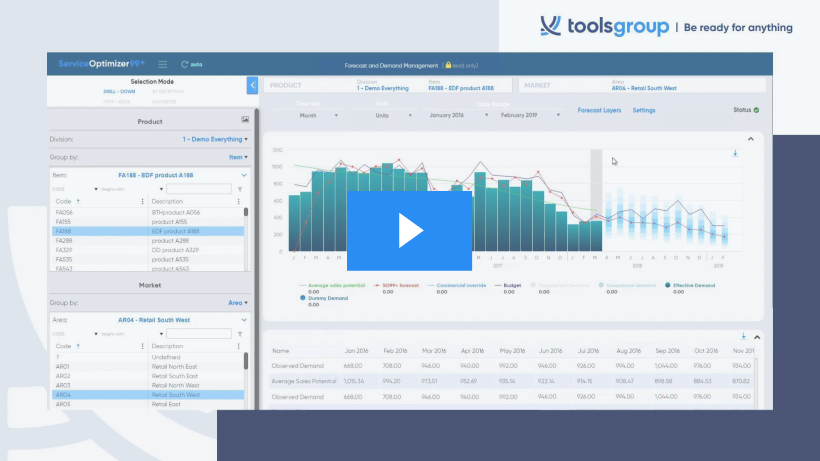Select DRILL - DOWN selection mode
Viewport: 820px width, 461px height.
119,91
